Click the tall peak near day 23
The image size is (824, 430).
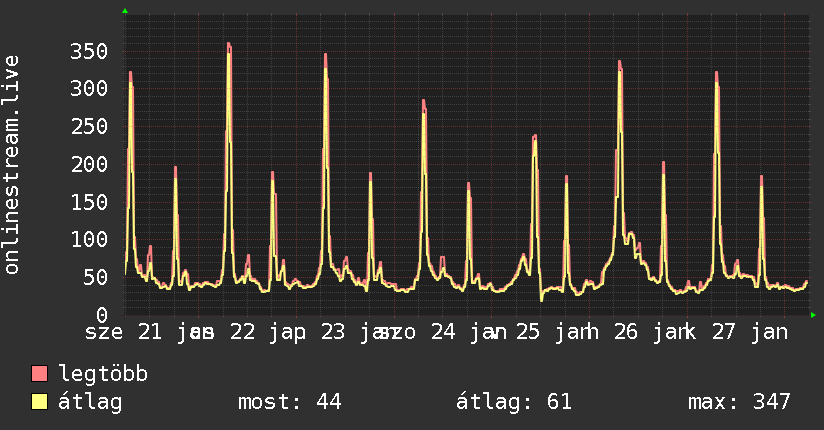[x=325, y=56]
